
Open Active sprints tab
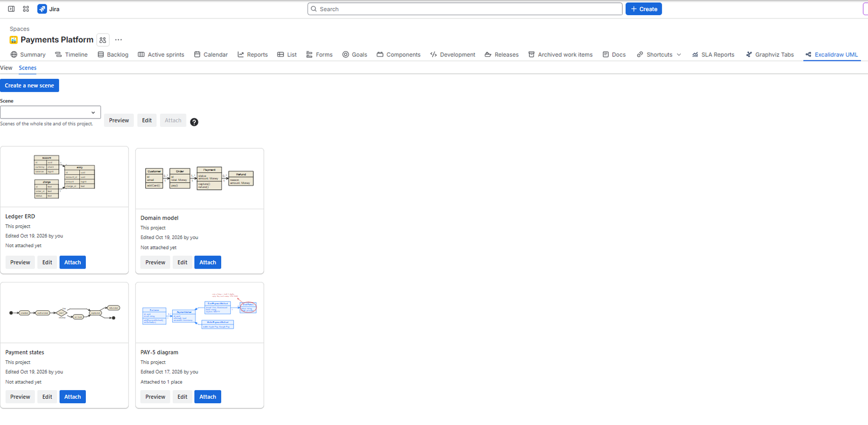pos(161,55)
